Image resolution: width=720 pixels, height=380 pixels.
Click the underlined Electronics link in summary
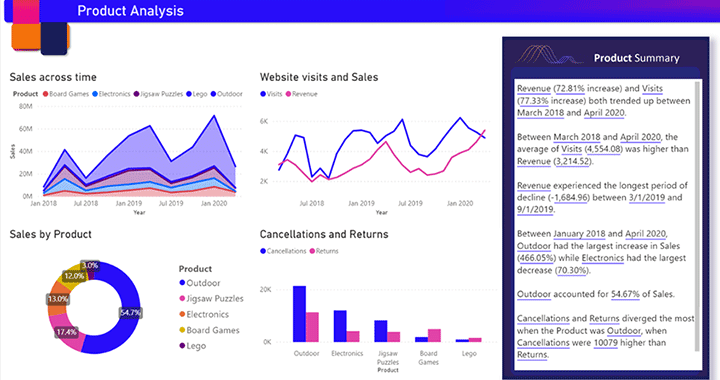602,258
